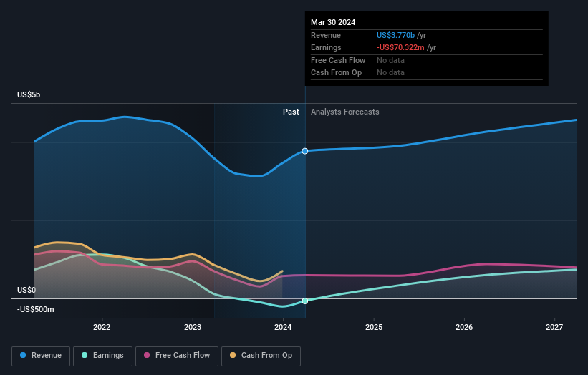The image size is (588, 375).
Task: Click the Mar 30 2024 tooltip date
Action: point(333,22)
